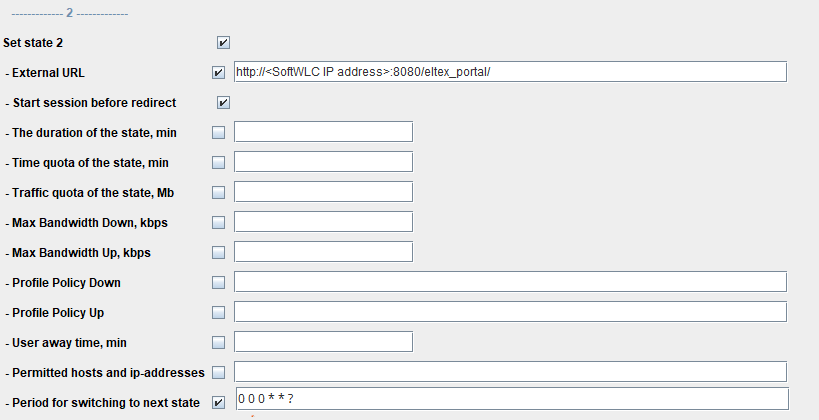Image resolution: width=819 pixels, height=420 pixels.
Task: Check the User away time checkbox
Action: pos(219,343)
